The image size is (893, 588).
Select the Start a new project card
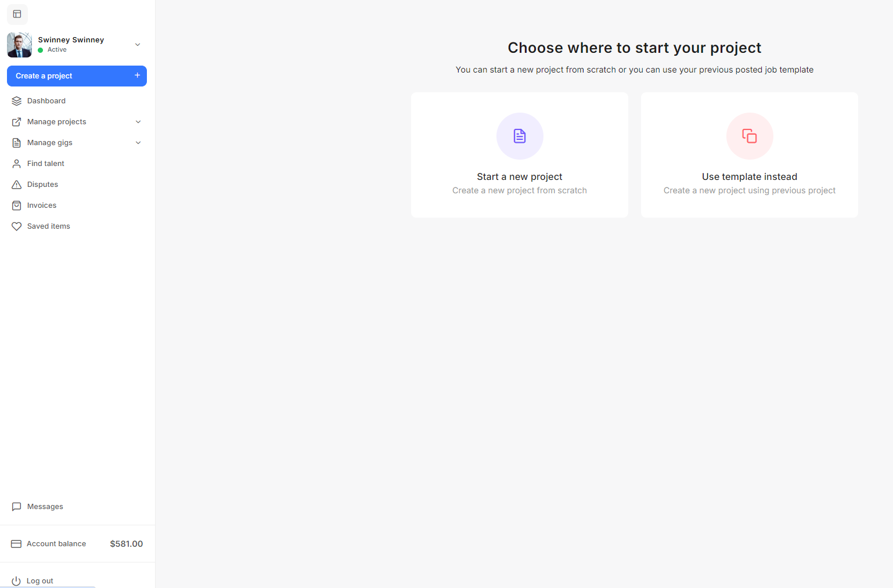tap(520, 155)
